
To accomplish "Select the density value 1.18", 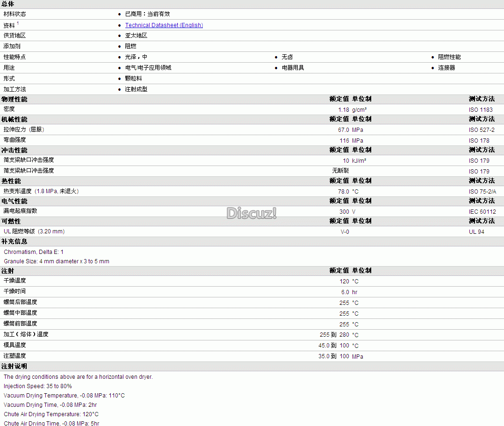I will click(344, 109).
